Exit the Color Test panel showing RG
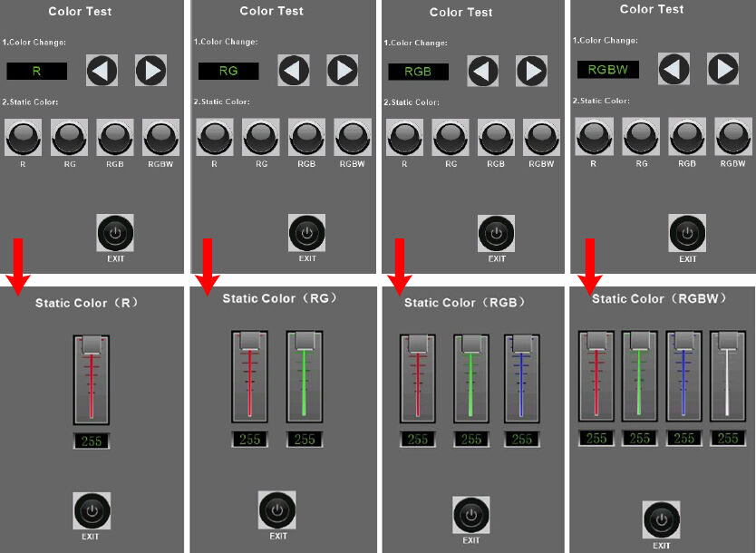 pyautogui.click(x=306, y=233)
